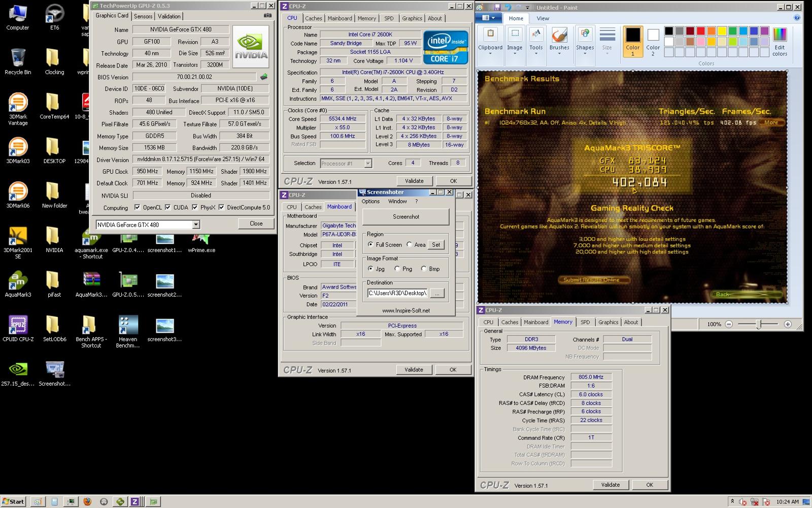Open the Caches tab in top CPU-Z window

tap(313, 18)
